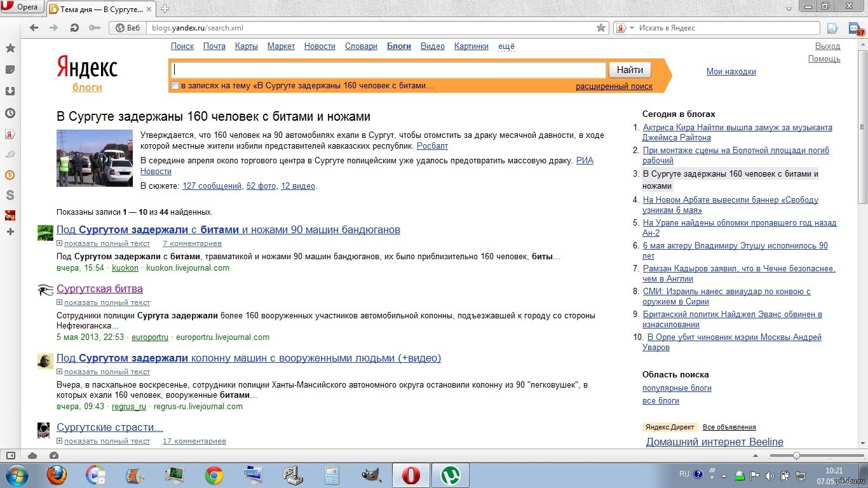
Task: Open 'Мои находки' link
Action: (x=731, y=71)
